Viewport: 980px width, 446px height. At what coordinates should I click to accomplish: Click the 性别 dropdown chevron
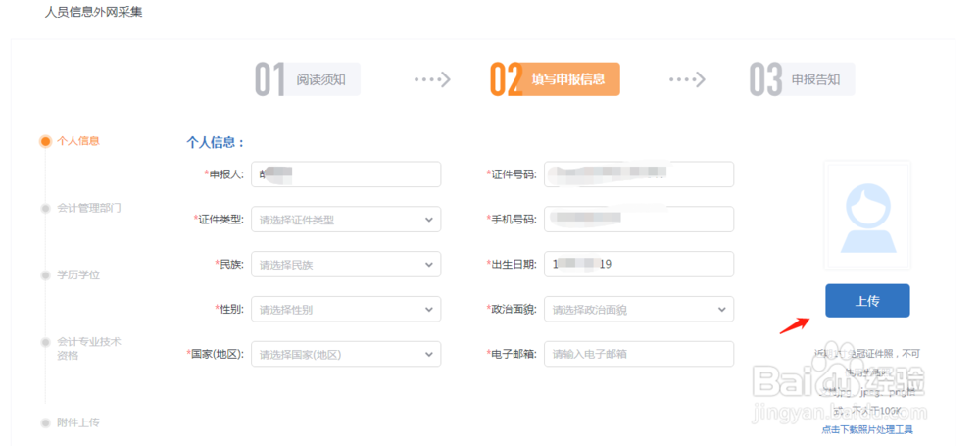click(x=429, y=309)
